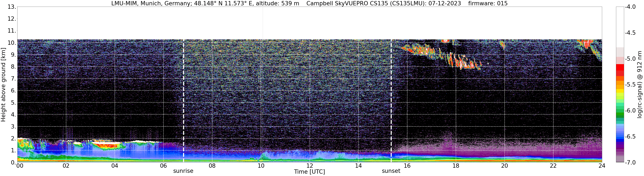The height and width of the screenshot is (176, 644).
Task: Click the '10.' height axis tick label
Action: [12, 43]
